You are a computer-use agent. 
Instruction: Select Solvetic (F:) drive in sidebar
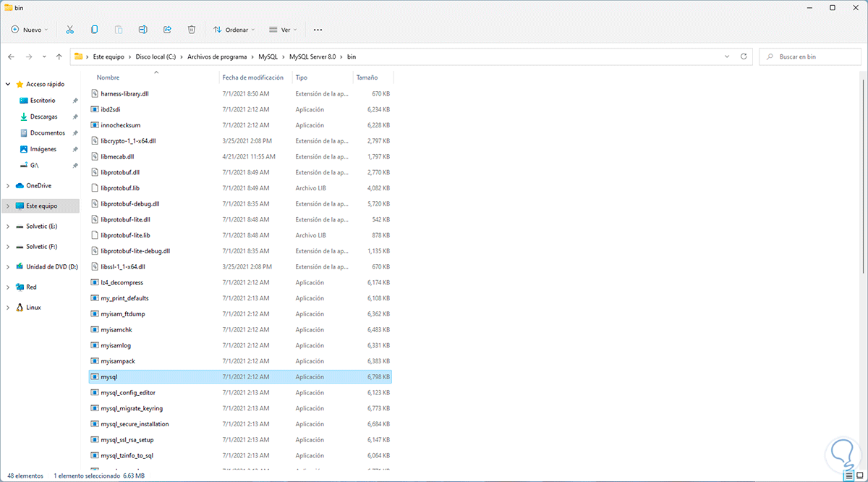41,247
